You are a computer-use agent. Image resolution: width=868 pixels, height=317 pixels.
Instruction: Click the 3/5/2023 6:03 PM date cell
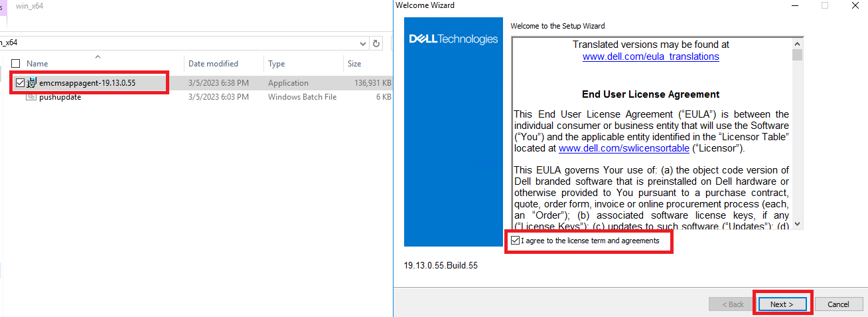click(x=218, y=97)
